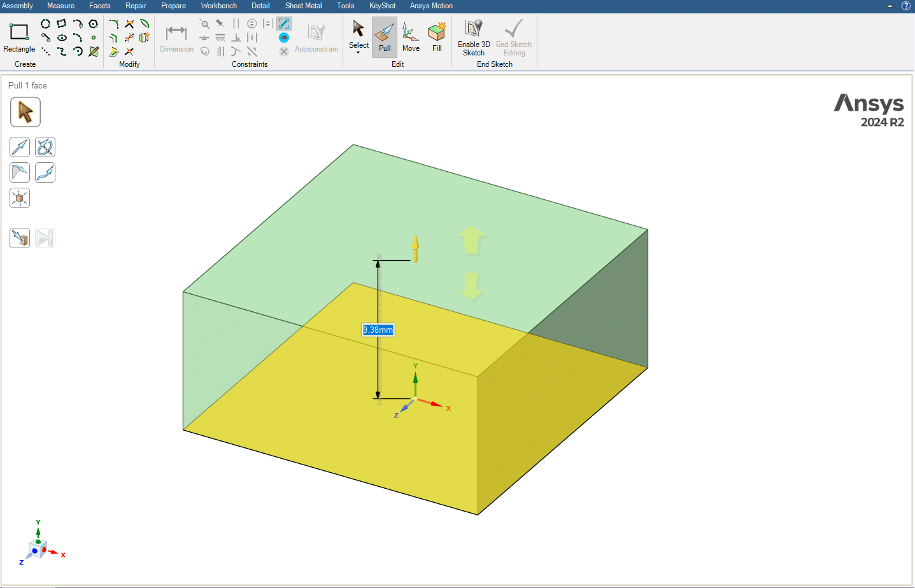
Task: Click the Fill tool icon
Action: point(437,37)
